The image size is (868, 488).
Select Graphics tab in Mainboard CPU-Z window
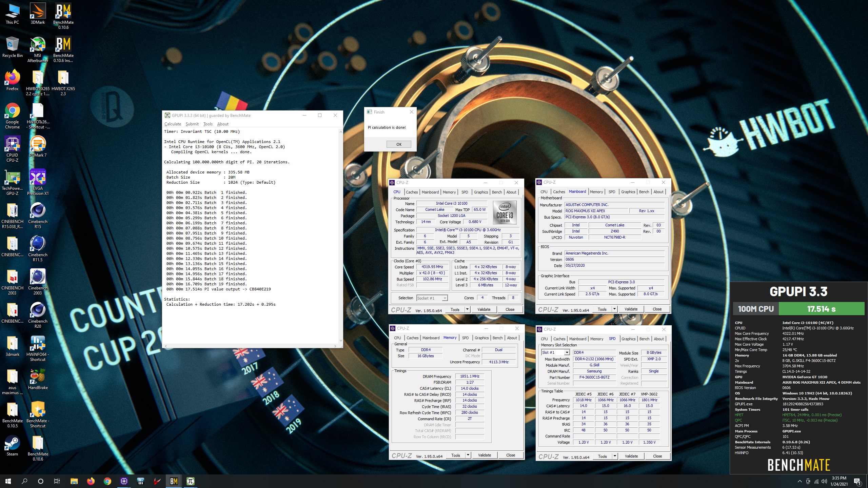[x=628, y=192]
